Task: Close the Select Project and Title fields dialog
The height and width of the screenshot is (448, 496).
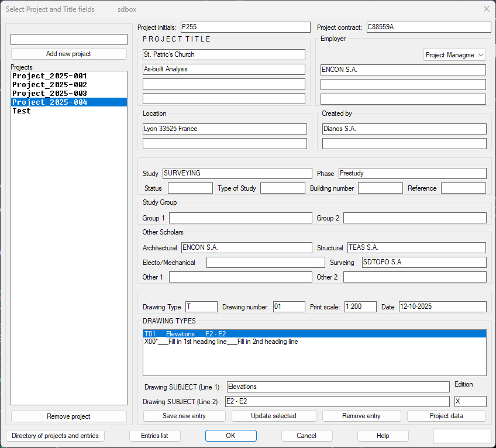Action: point(487,9)
